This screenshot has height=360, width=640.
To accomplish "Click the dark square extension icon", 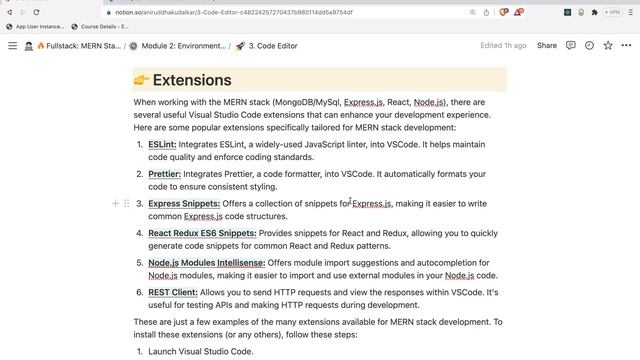I will click(567, 12).
